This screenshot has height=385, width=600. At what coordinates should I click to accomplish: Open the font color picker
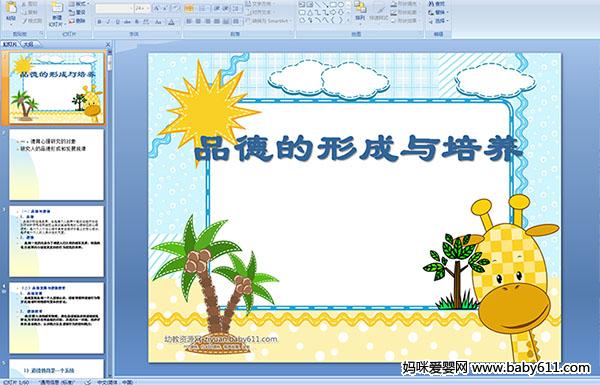coord(171,22)
